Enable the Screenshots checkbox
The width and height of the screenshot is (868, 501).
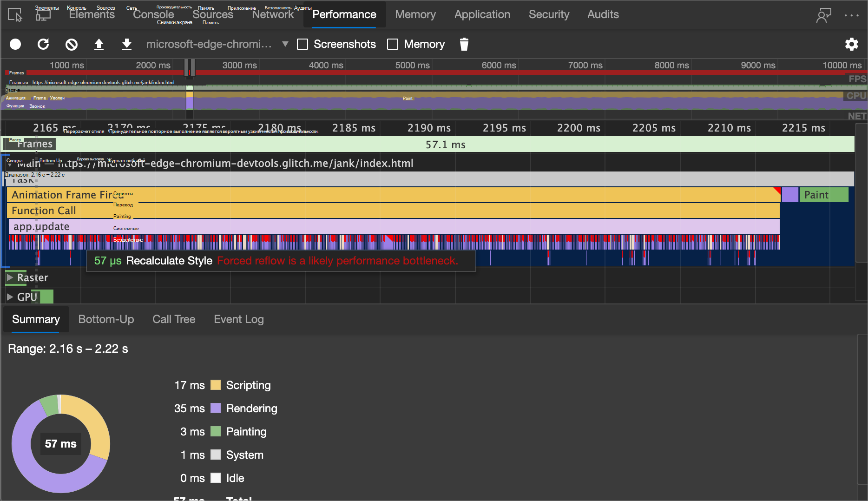[x=302, y=44]
